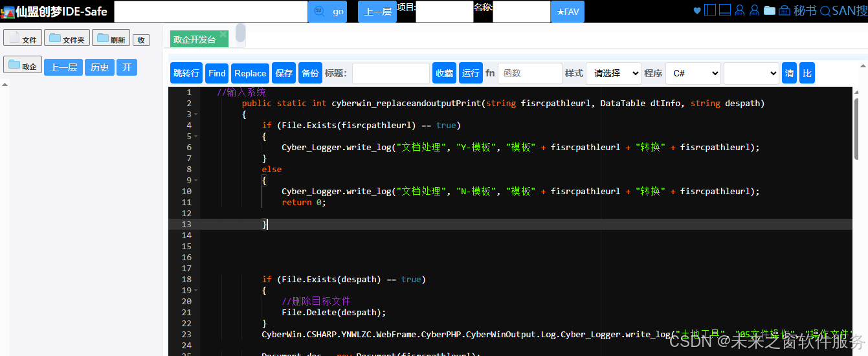Click the 备份 backup button
The height and width of the screenshot is (356, 868).
tap(311, 73)
